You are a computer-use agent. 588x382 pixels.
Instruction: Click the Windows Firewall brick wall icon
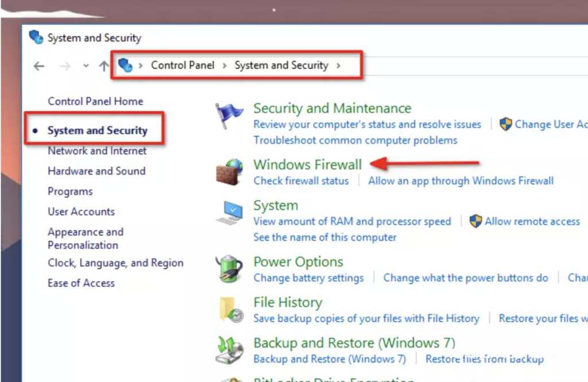(230, 171)
